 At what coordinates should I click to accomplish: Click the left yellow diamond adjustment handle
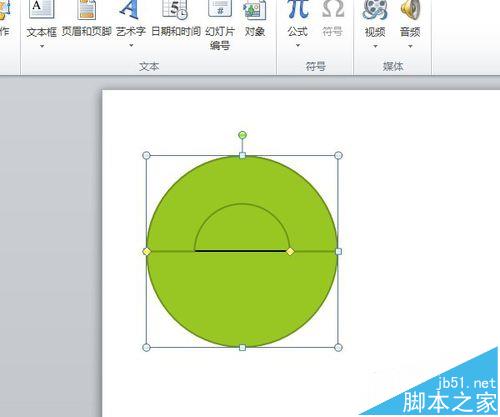coord(146,251)
